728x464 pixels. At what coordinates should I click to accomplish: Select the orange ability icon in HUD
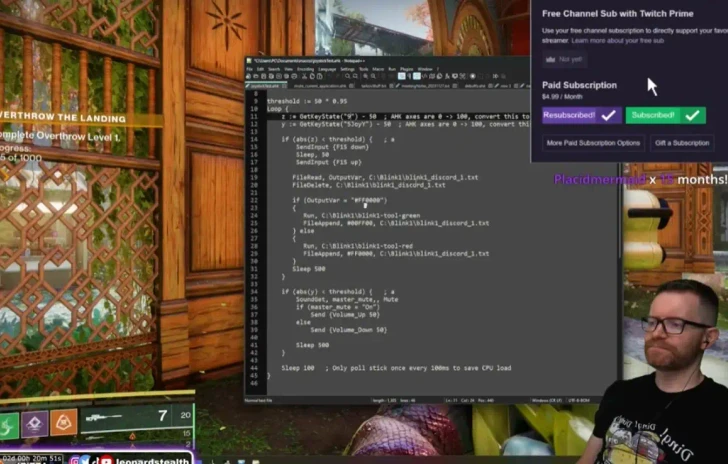point(64,423)
